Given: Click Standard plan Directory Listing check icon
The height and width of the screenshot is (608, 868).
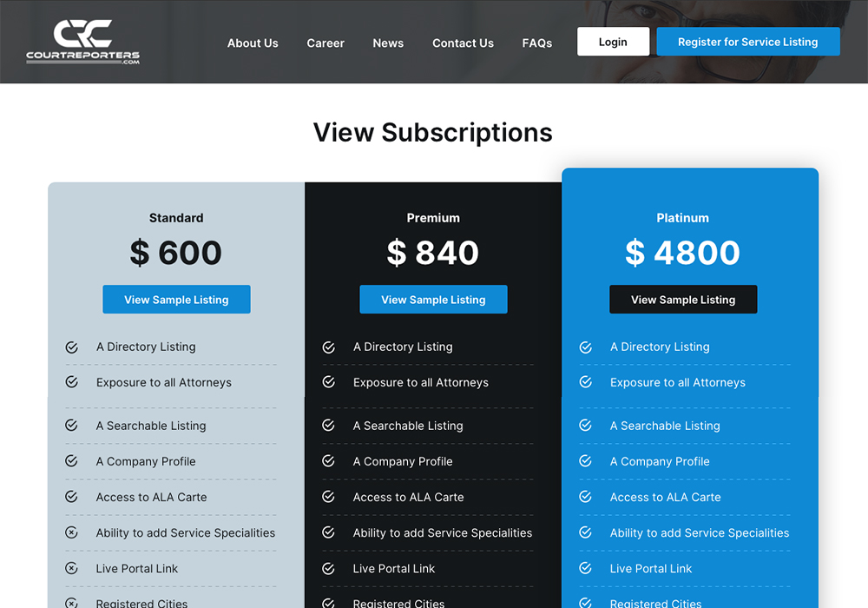Looking at the screenshot, I should pyautogui.click(x=72, y=347).
